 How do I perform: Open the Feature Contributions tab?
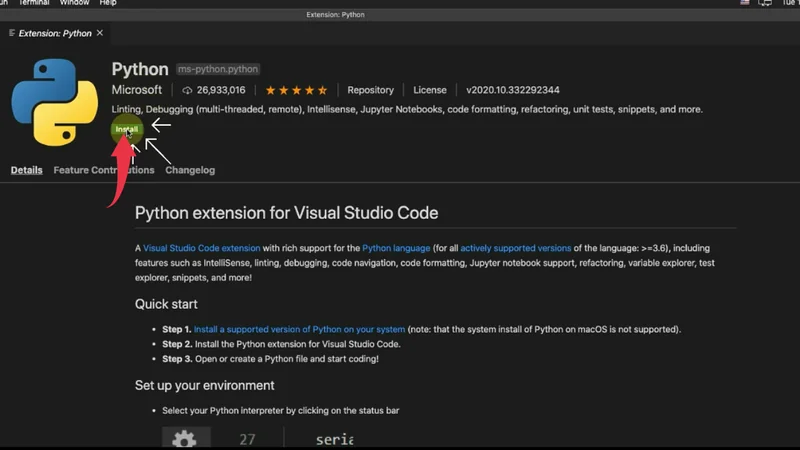pyautogui.click(x=104, y=170)
